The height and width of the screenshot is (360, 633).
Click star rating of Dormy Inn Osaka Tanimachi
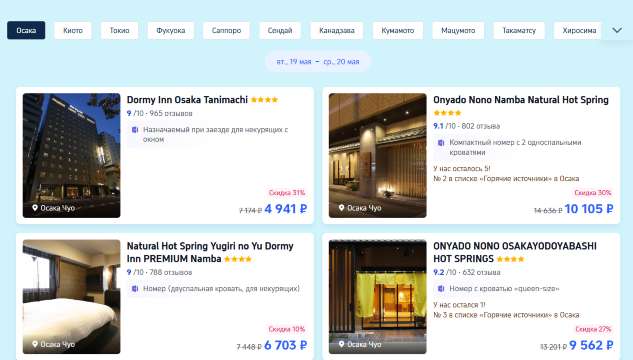click(x=264, y=100)
